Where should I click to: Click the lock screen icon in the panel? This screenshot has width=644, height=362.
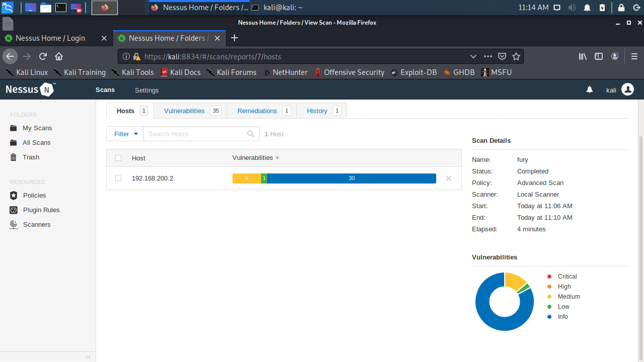pos(621,8)
